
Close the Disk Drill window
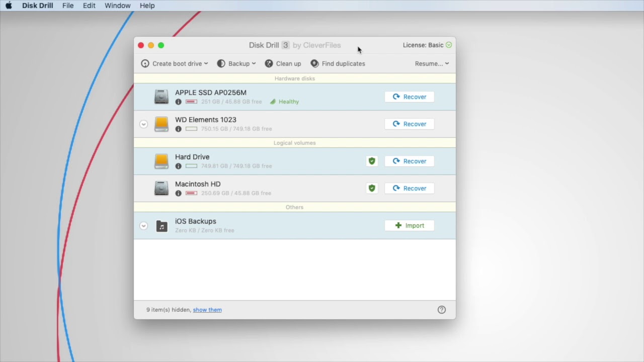point(141,45)
